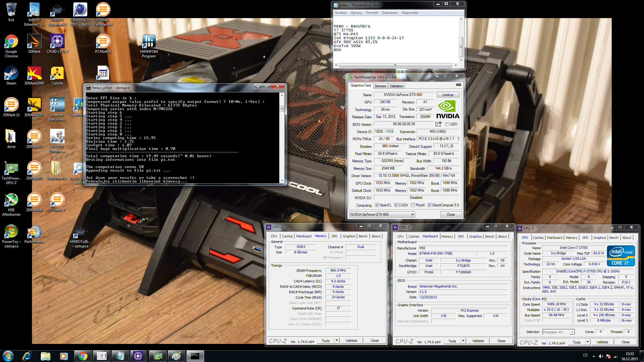Toggle DirectCompute 5.0 checkbox
Image resolution: width=644 pixels, height=362 pixels.
point(429,205)
